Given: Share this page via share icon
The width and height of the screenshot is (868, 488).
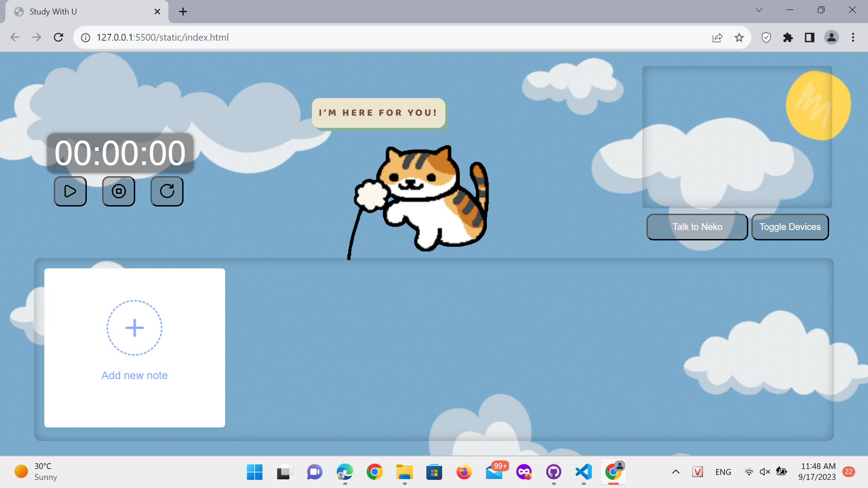Looking at the screenshot, I should point(717,38).
